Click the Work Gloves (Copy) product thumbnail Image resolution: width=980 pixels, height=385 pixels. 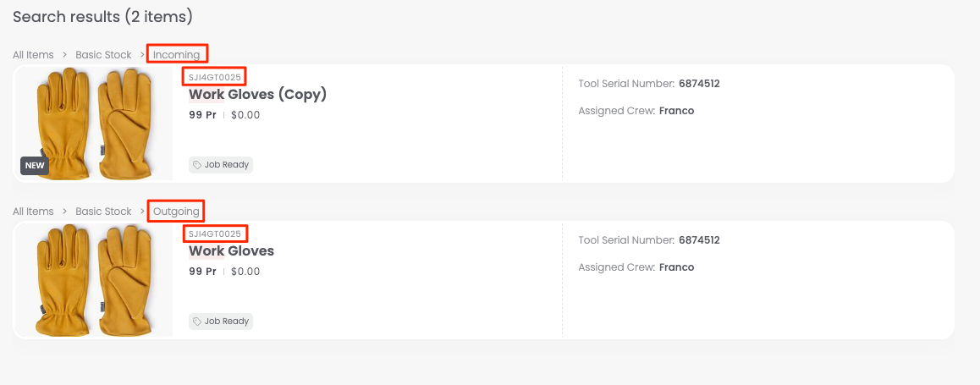coord(93,123)
